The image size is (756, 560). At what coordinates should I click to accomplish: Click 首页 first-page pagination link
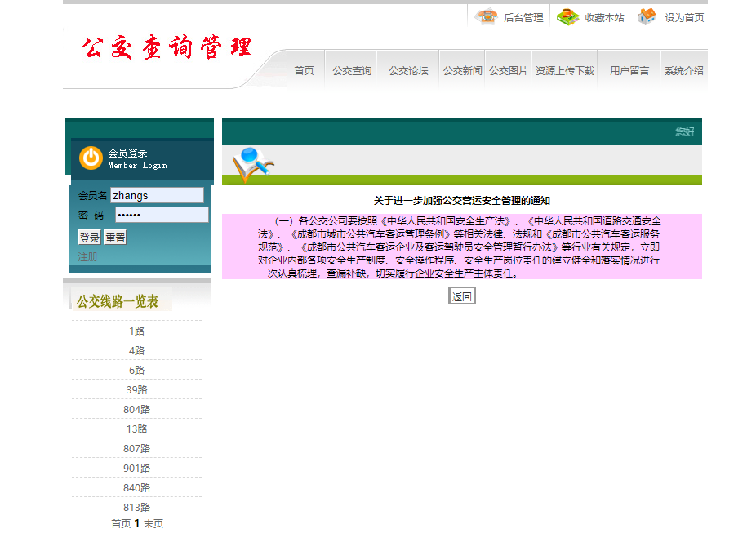point(121,524)
